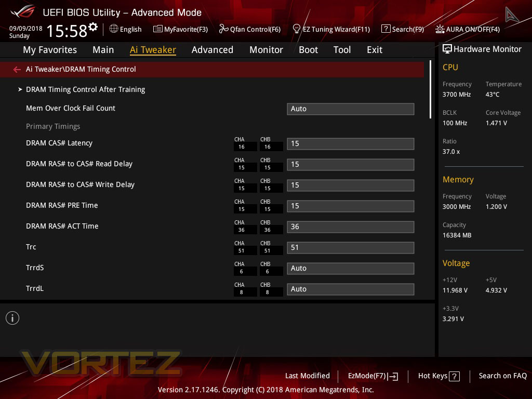
Task: Open Qfan Control via its fan icon
Action: [223, 29]
